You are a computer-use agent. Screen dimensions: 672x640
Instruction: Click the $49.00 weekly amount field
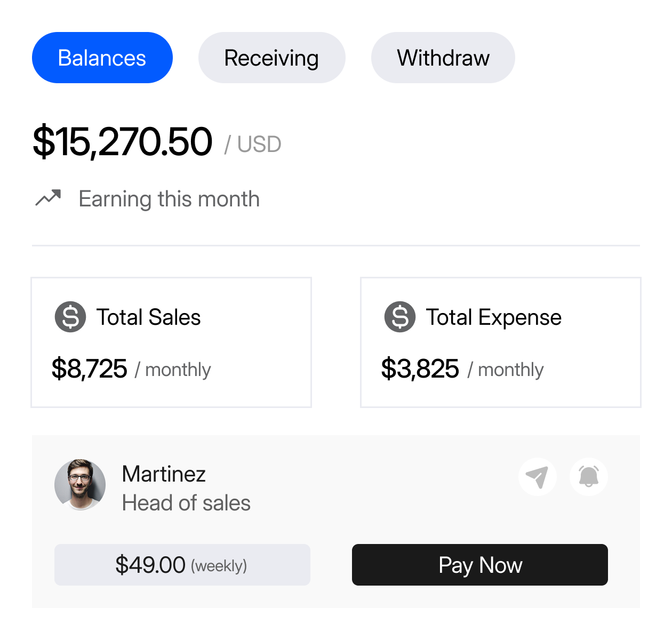point(182,565)
